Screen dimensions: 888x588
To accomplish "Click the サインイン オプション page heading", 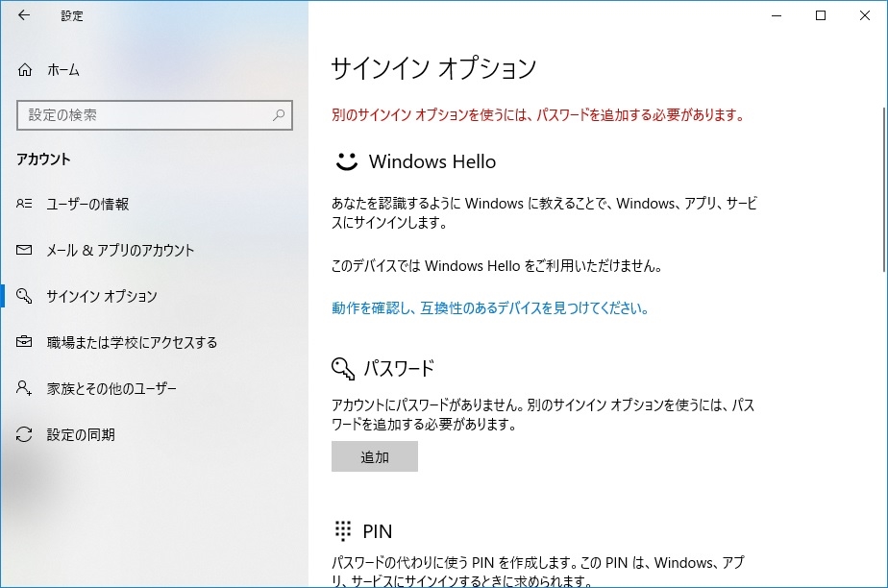I will pos(433,68).
